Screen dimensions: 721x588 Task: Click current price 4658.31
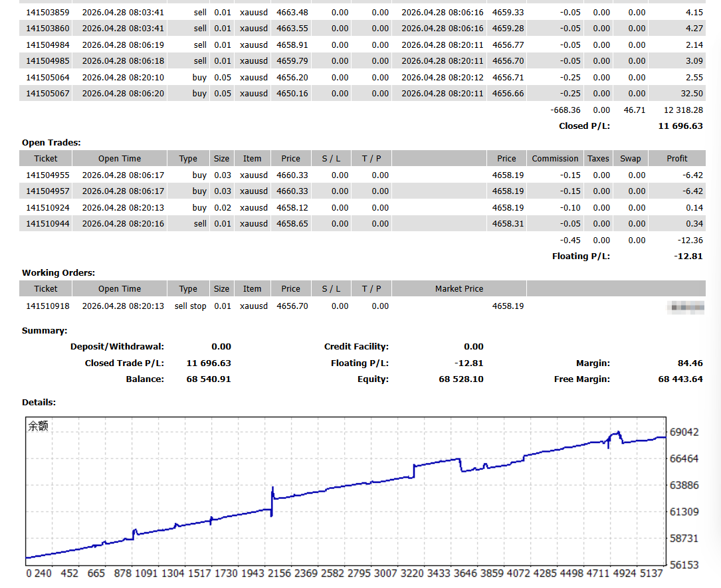pyautogui.click(x=508, y=224)
